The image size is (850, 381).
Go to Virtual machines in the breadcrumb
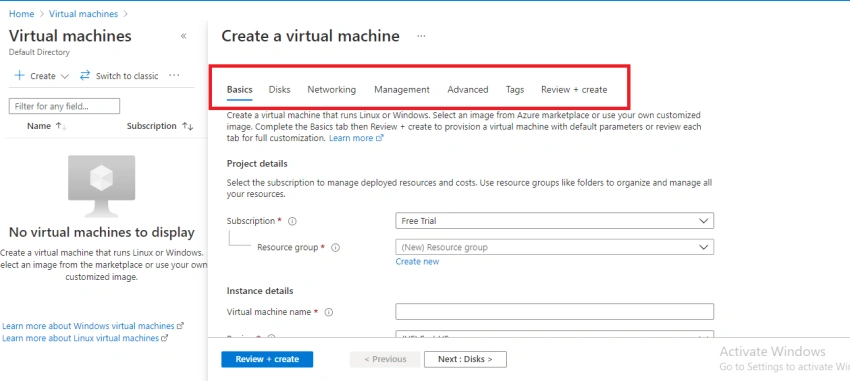83,14
